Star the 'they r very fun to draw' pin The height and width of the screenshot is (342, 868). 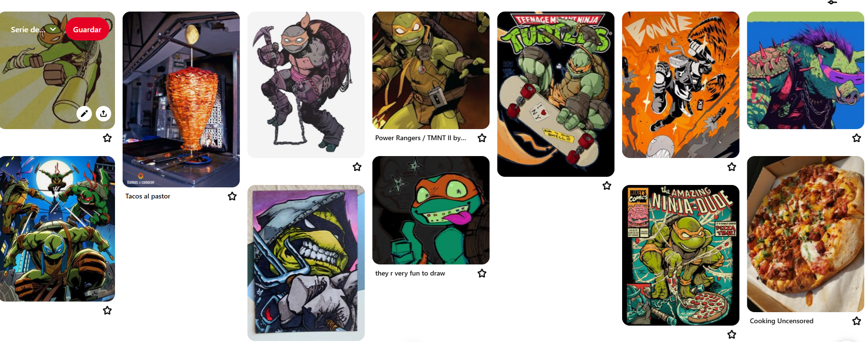click(x=482, y=273)
